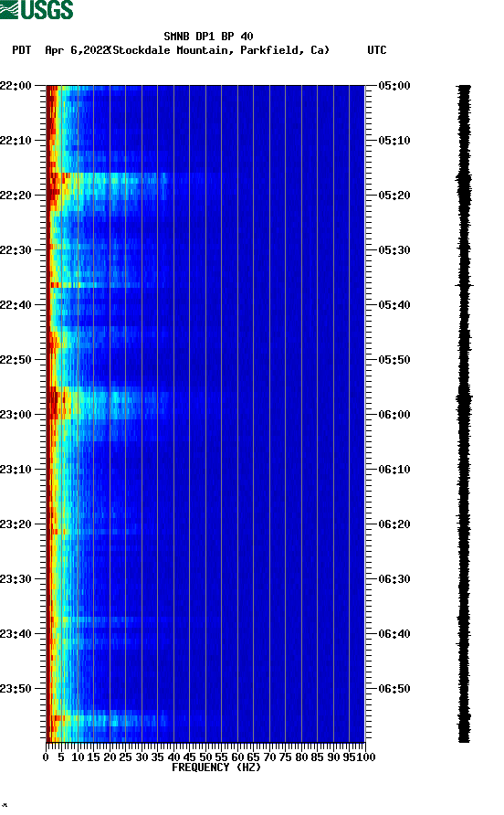This screenshot has width=504, height=815.
Task: Click the 05:40 UTC time label
Action: tap(394, 305)
